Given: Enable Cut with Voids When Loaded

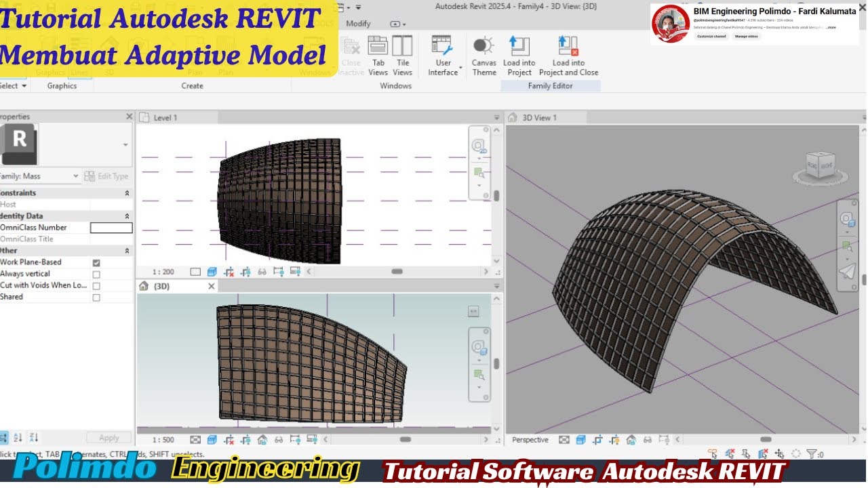Looking at the screenshot, I should (x=96, y=285).
